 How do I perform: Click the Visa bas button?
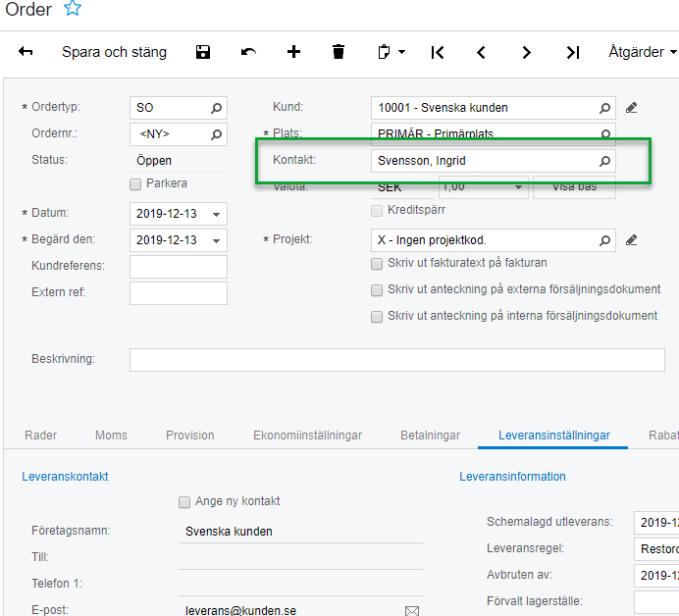[x=574, y=187]
